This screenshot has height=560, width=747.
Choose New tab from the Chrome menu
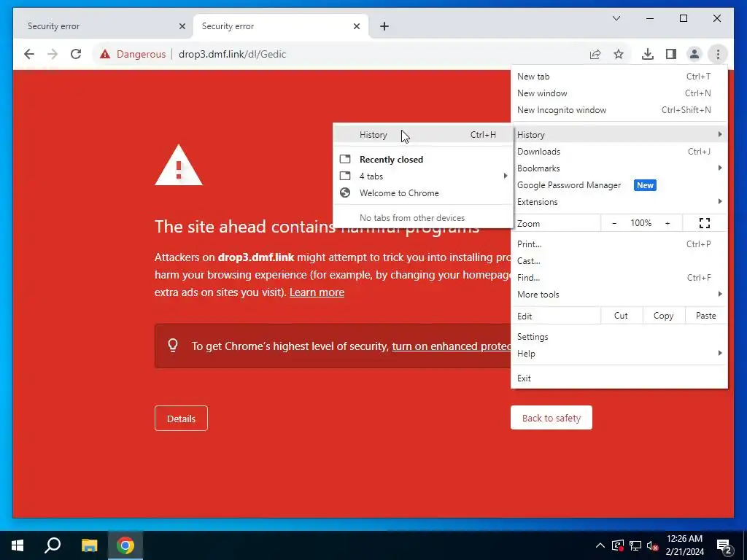click(x=619, y=76)
